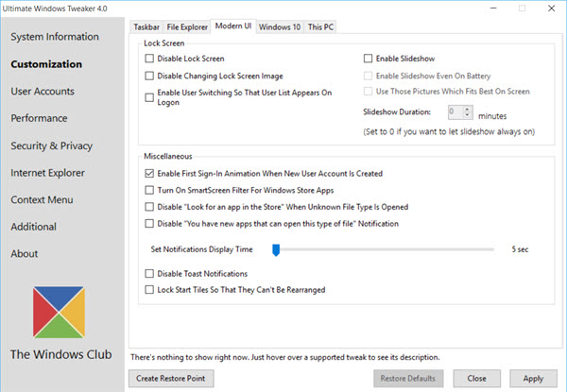Viewport: 567px width, 392px height.
Task: Open Context Menu section
Action: (x=42, y=199)
